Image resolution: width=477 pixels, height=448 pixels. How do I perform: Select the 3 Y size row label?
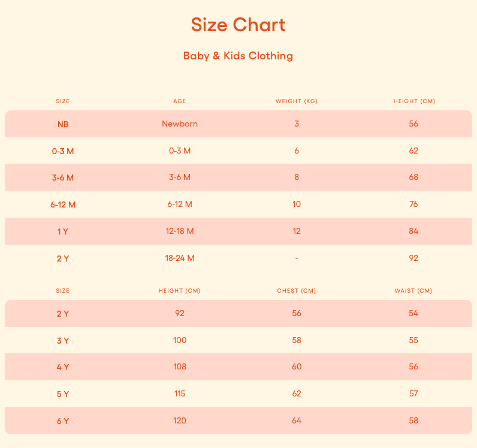[63, 341]
